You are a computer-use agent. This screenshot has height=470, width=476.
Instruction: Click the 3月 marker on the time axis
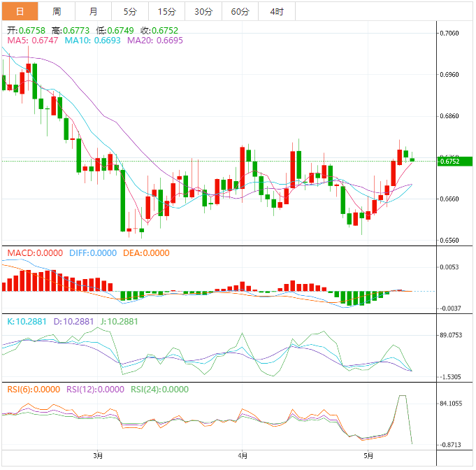99,456
